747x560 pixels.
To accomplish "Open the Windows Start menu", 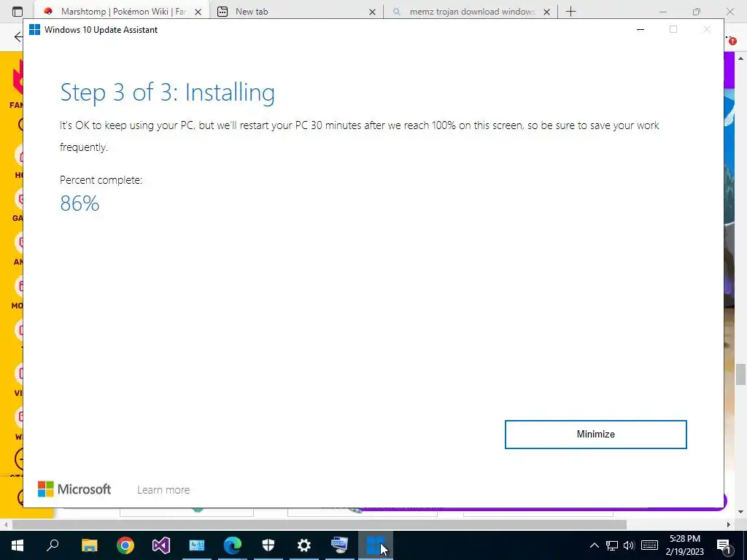I will (x=18, y=545).
